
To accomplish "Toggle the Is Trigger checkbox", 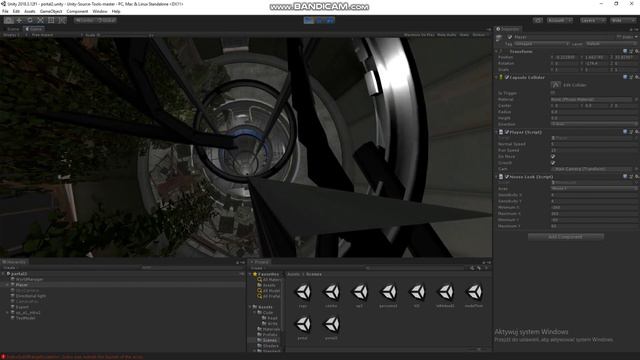I will click(553, 93).
